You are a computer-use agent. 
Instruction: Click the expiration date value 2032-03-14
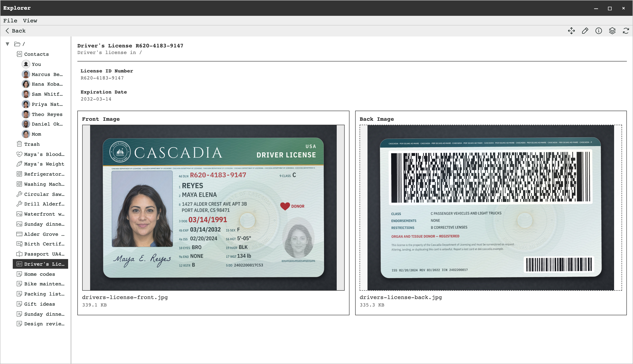tap(96, 99)
